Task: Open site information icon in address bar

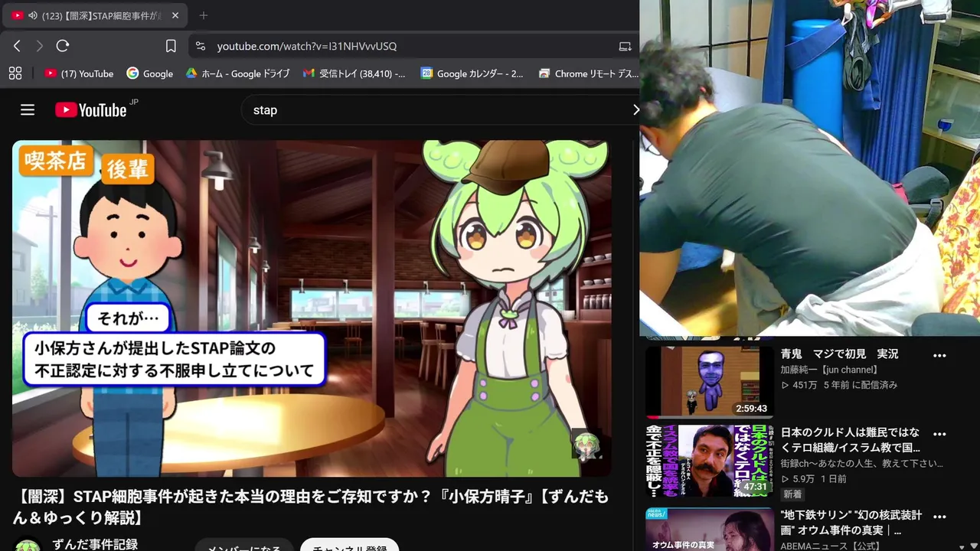Action: [x=201, y=46]
